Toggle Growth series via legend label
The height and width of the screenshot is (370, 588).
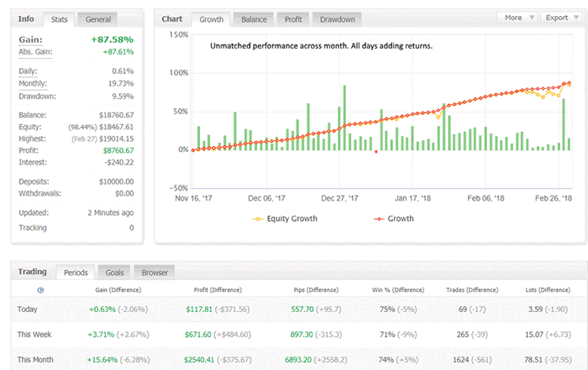coord(401,219)
